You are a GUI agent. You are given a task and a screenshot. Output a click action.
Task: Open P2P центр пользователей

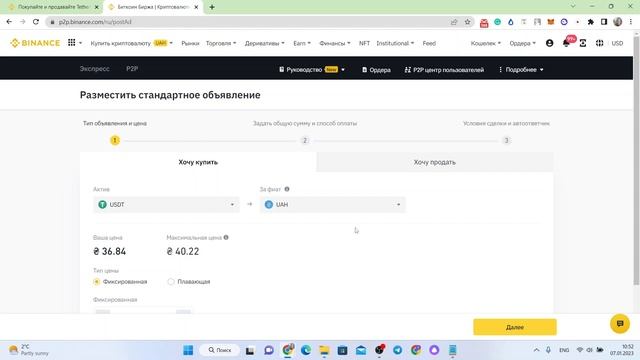444,70
